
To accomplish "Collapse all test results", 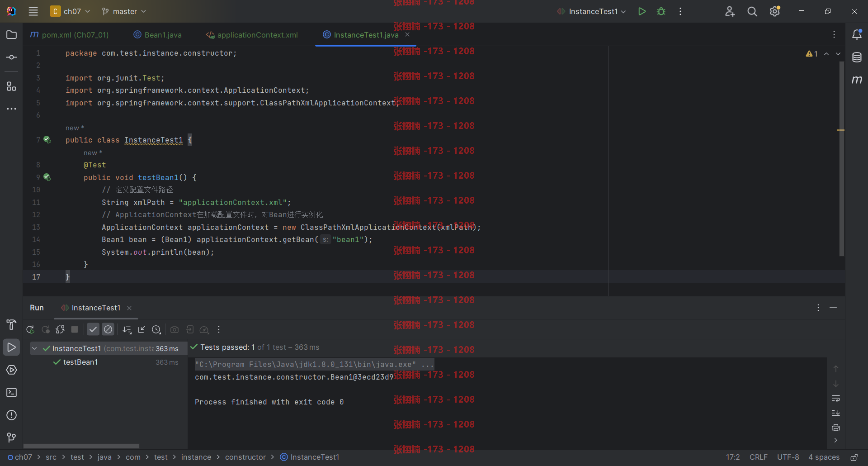I will [142, 329].
